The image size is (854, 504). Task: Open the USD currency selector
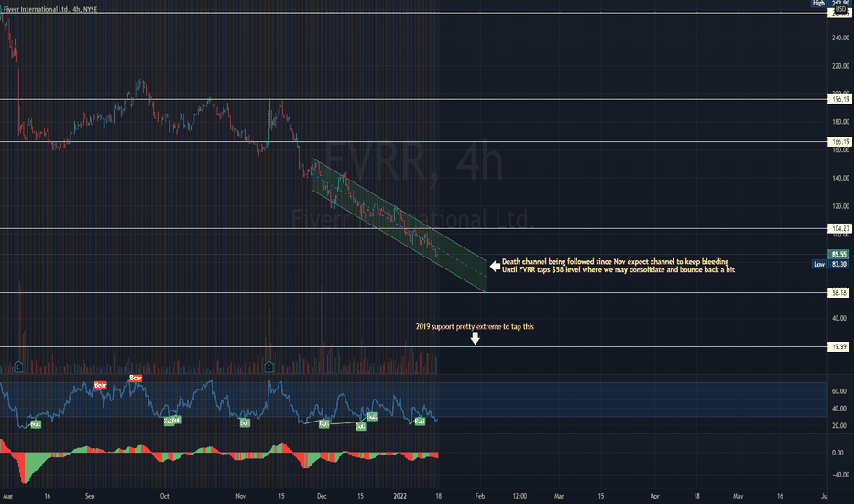tap(841, 9)
